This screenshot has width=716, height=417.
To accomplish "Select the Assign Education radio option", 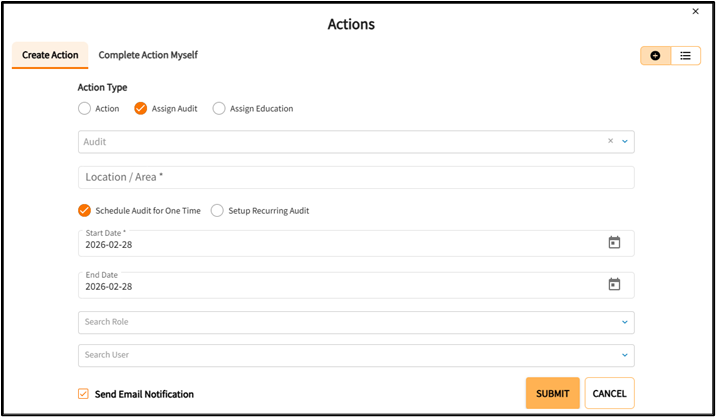I will pyautogui.click(x=219, y=108).
